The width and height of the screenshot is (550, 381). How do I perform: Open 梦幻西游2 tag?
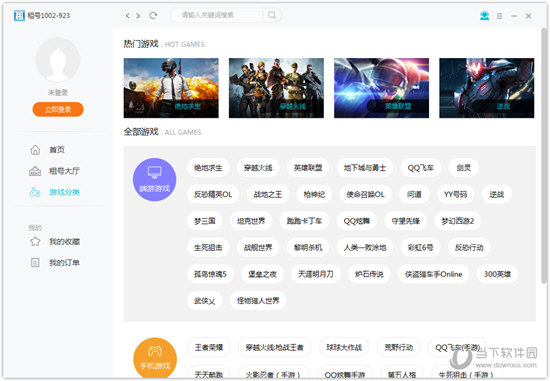coord(458,221)
